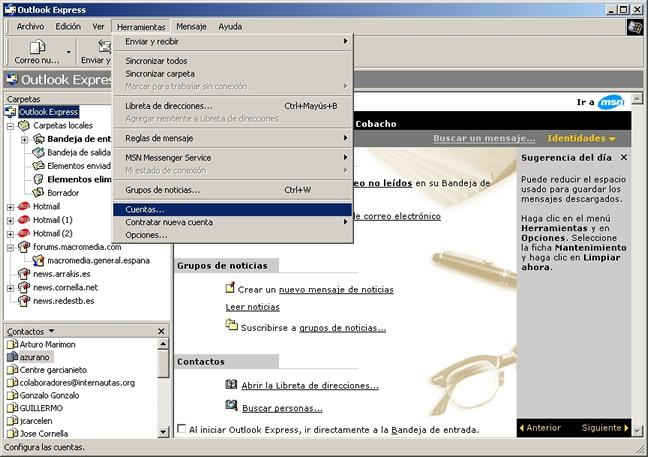Choose Opciones... in the Herramientas menu

233,235
